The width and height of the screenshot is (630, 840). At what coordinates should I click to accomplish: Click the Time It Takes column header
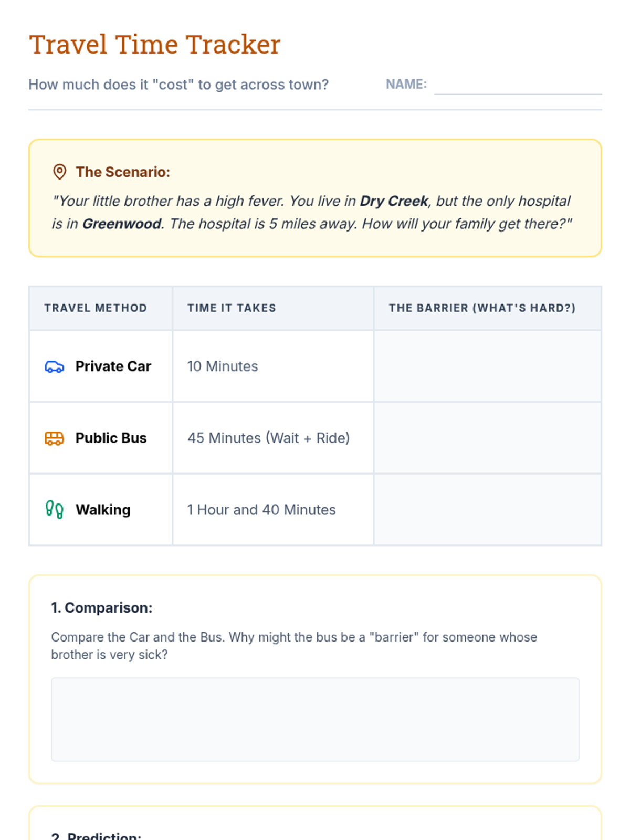(x=232, y=308)
